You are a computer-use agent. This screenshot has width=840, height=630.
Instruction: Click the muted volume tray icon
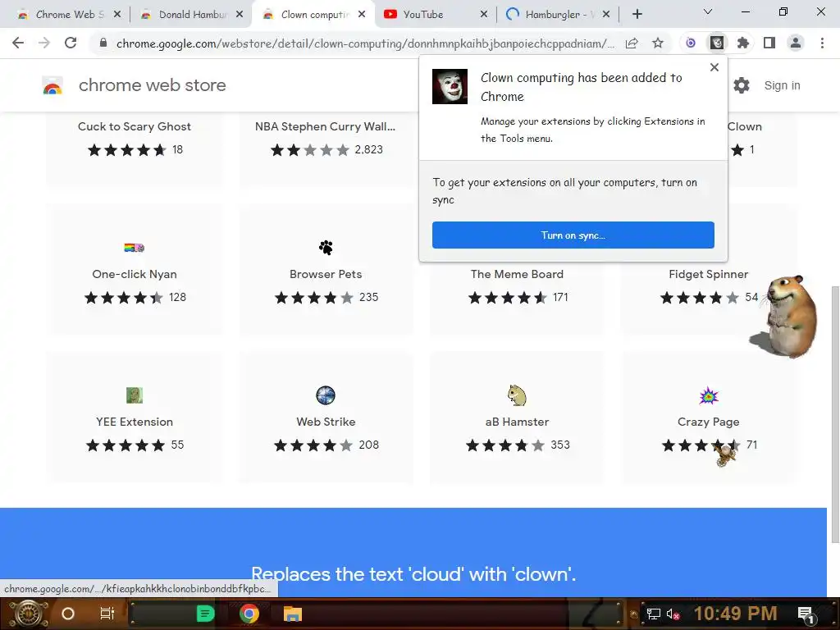[x=673, y=614]
